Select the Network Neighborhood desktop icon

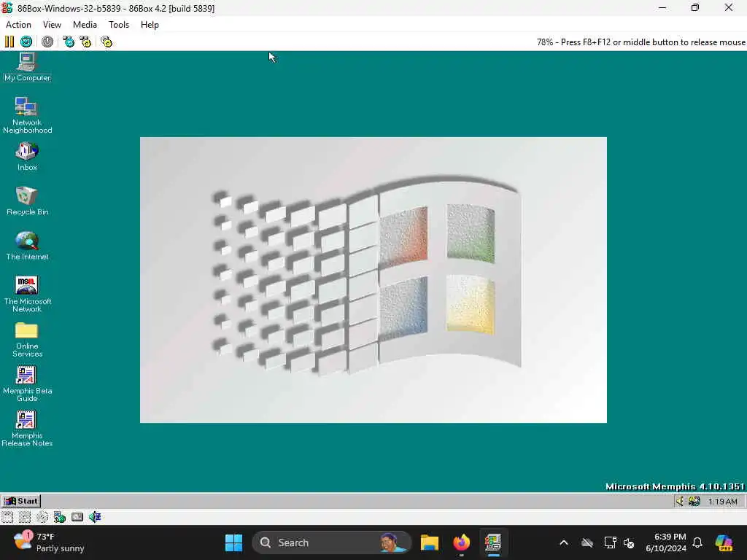point(27,114)
